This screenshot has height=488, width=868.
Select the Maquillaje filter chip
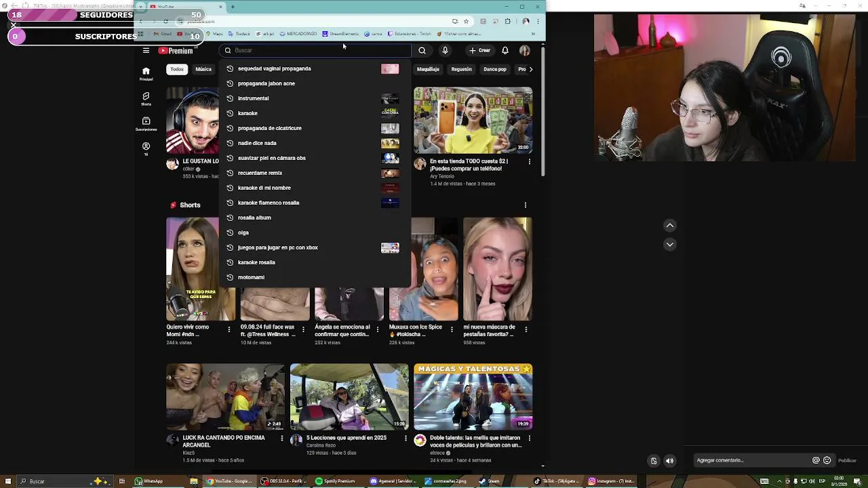(x=428, y=69)
